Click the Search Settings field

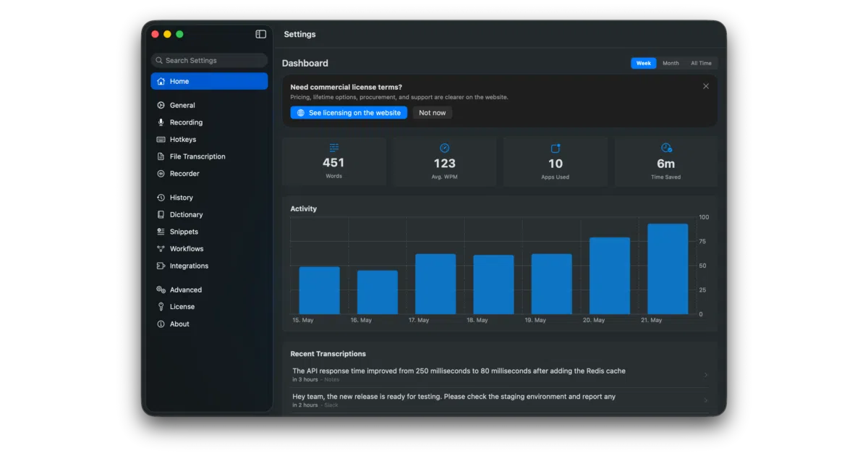[x=209, y=61]
